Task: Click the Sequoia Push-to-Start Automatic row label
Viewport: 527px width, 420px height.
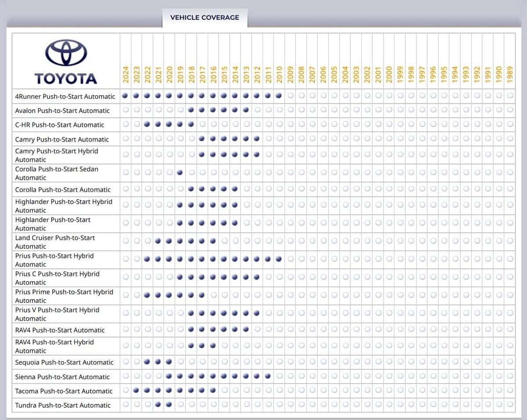Action: (64, 362)
